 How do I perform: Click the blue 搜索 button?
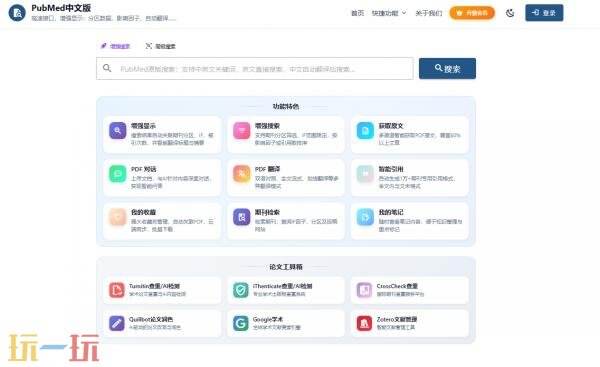447,69
